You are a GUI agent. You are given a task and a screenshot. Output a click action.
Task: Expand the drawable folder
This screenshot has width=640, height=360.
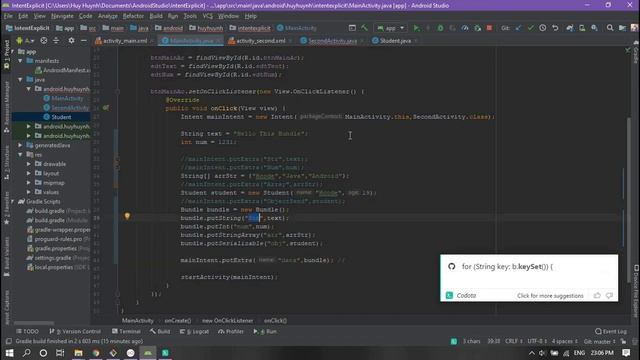29,164
